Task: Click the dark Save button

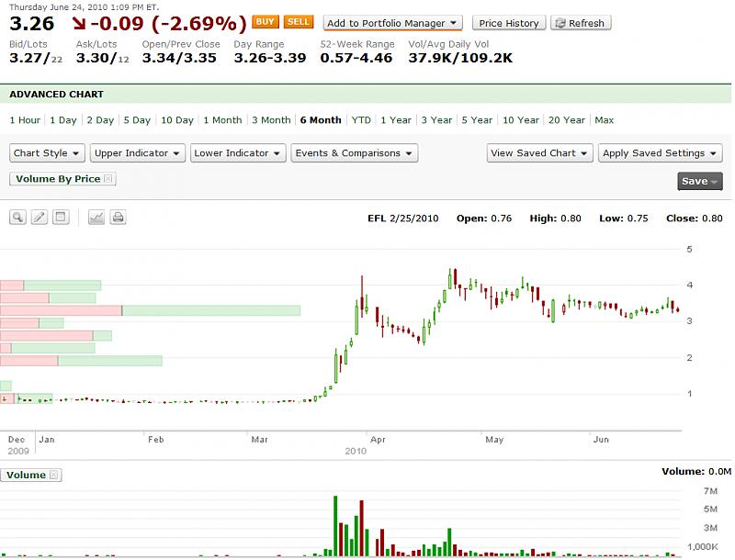Action: [700, 181]
